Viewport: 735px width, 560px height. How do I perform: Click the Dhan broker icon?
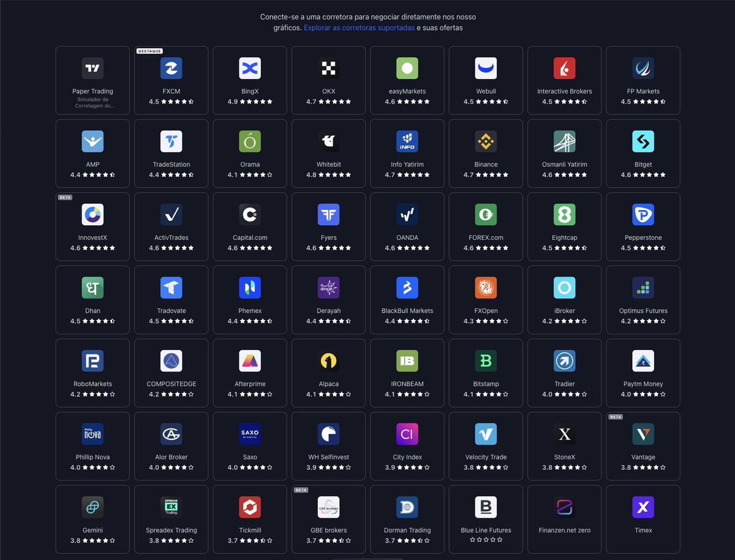[x=92, y=288]
